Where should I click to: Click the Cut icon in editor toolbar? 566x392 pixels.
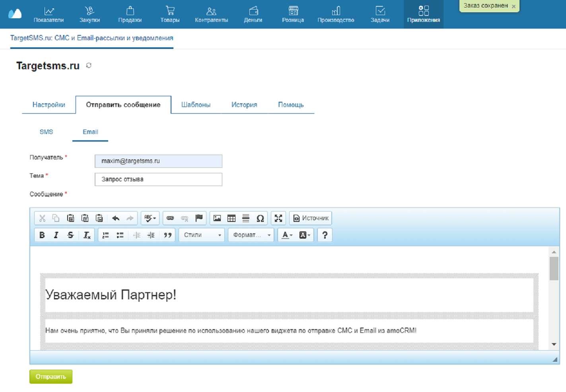click(42, 218)
